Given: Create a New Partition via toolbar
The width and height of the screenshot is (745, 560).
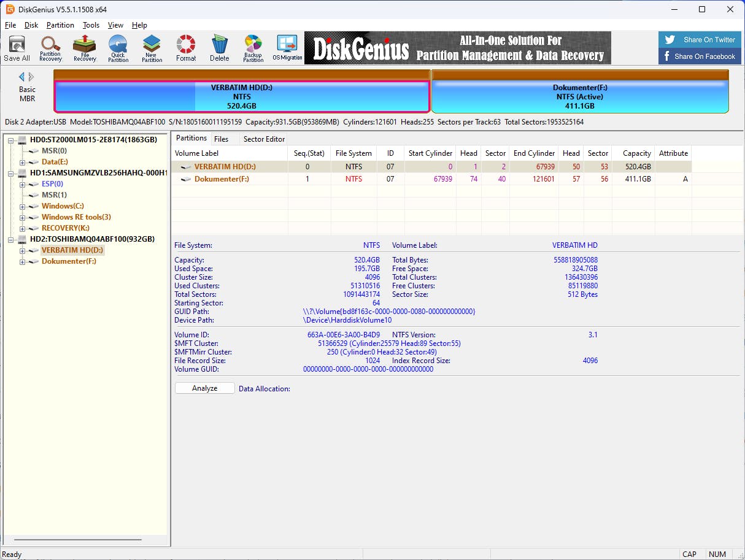Looking at the screenshot, I should pos(152,48).
